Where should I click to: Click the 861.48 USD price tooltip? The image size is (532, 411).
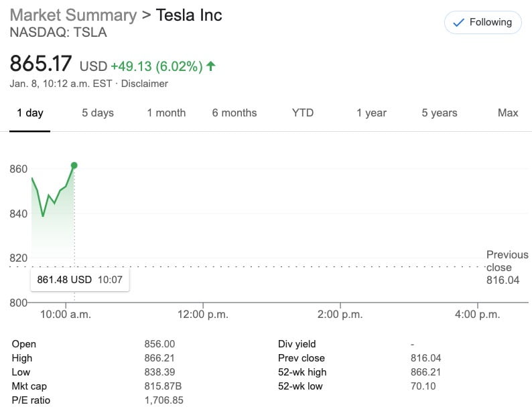[x=80, y=280]
